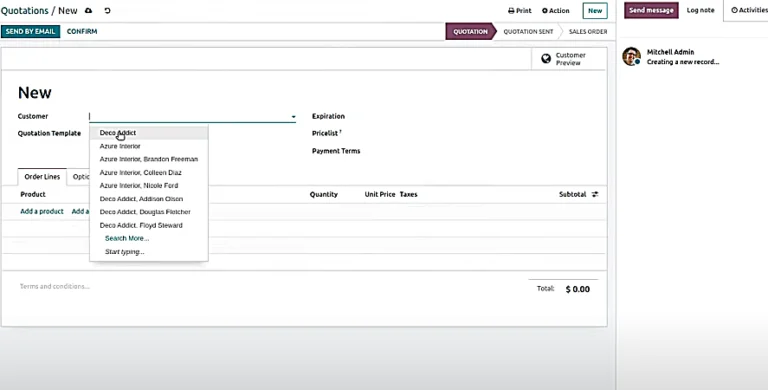The width and height of the screenshot is (768, 390).
Task: Click SEND BY EMAIL button
Action: click(30, 31)
